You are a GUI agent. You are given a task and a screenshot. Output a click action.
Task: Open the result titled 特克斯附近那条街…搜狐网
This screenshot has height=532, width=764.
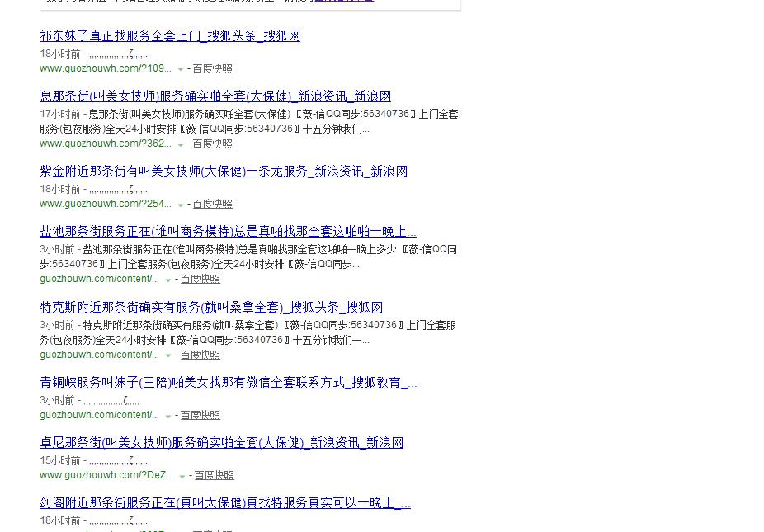click(211, 307)
